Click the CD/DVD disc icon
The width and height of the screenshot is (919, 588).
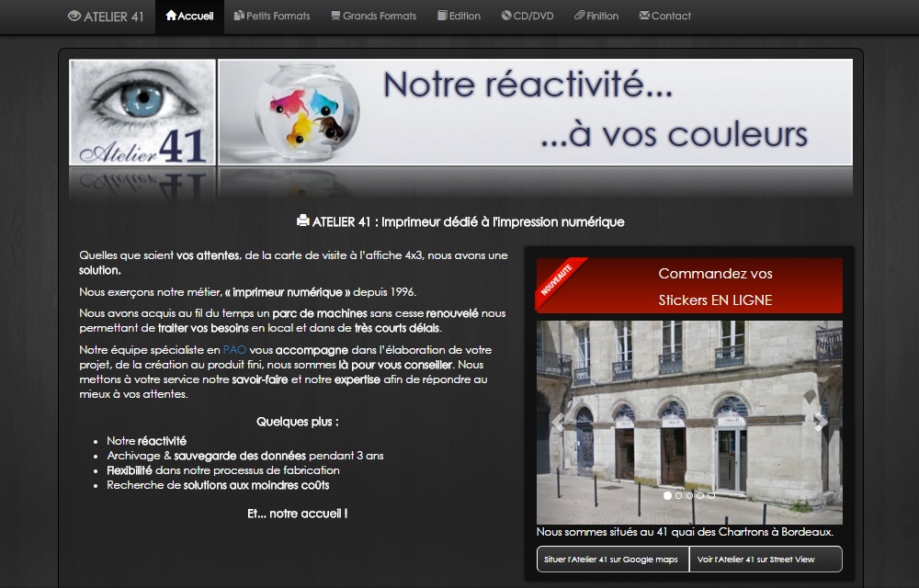506,16
